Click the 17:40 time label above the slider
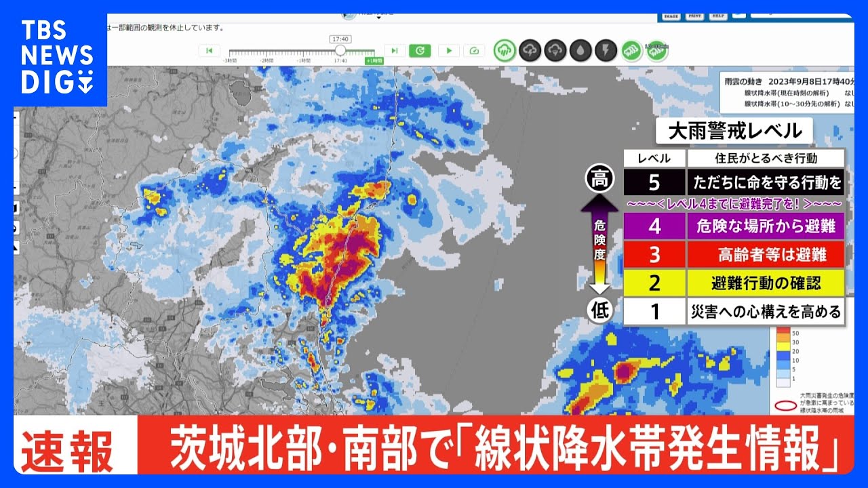 point(340,39)
